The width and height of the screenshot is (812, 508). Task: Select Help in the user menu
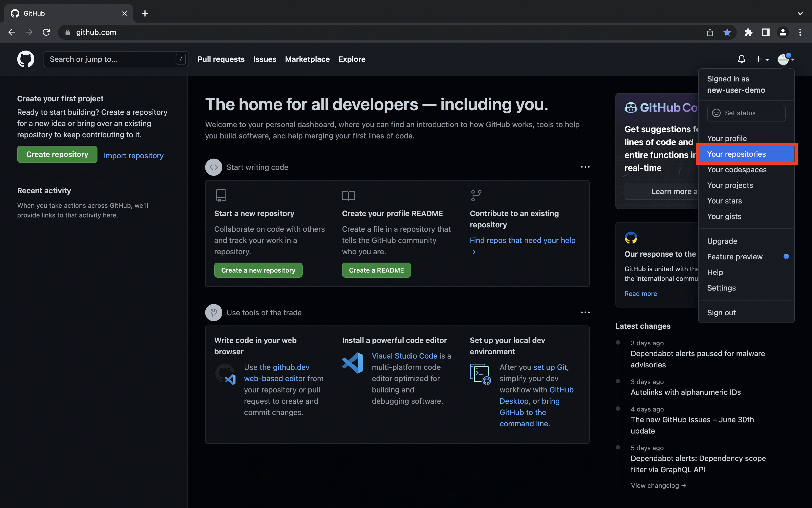pos(746,273)
